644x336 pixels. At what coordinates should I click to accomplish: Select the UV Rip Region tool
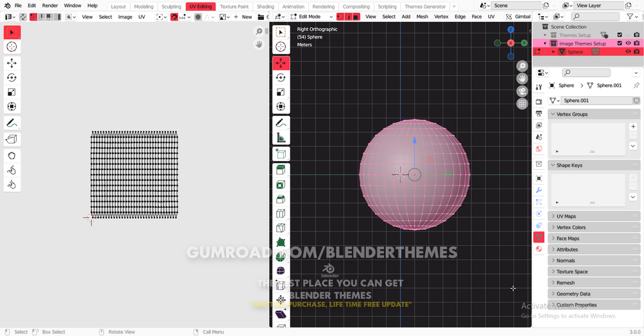[x=12, y=139]
